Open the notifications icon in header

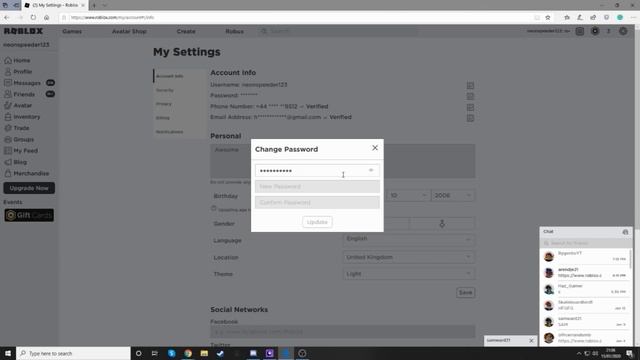(x=580, y=31)
